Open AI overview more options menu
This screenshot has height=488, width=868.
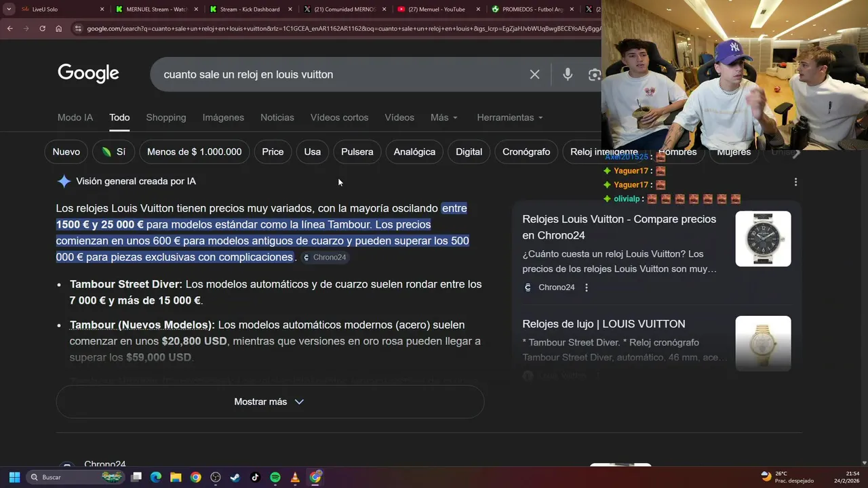pos(795,182)
